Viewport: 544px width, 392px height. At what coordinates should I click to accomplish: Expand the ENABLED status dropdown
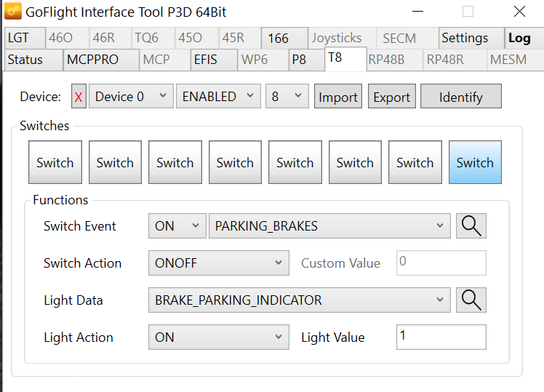pyautogui.click(x=218, y=97)
